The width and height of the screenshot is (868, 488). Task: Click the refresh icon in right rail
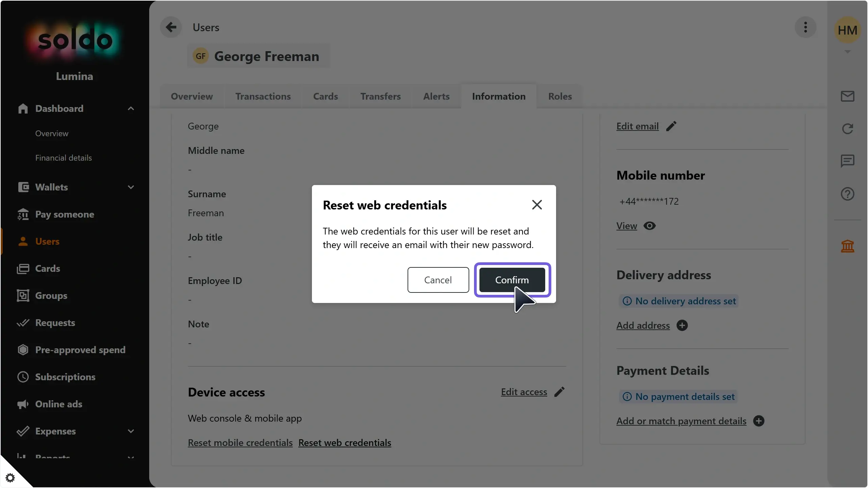[847, 129]
